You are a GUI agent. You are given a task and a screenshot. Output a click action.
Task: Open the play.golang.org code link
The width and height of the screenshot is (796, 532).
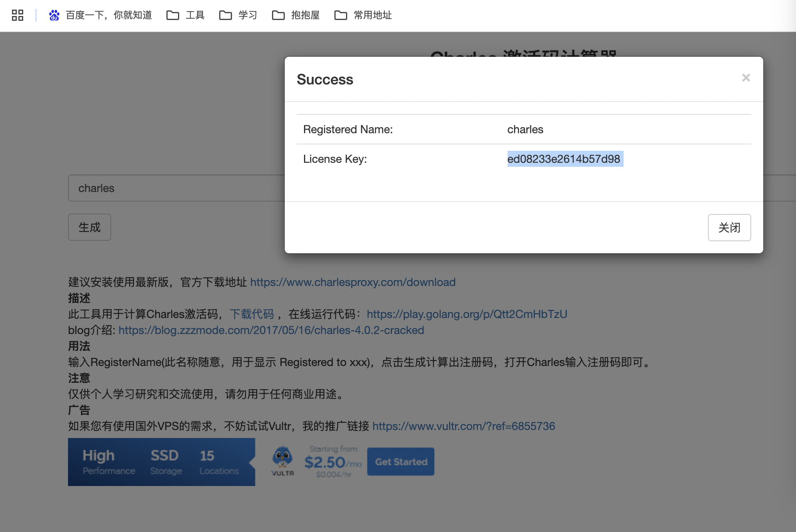pyautogui.click(x=466, y=314)
